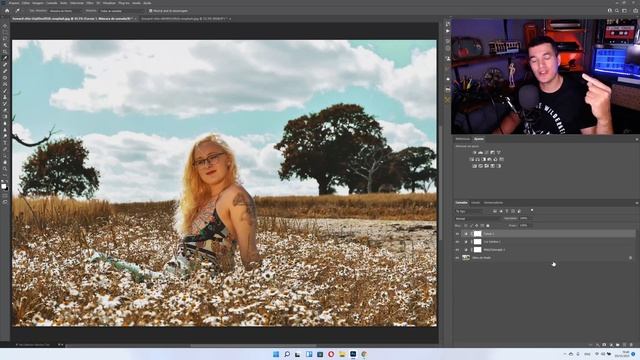Open the Preench. fill value dropdown
This screenshot has width=640, height=360.
click(526, 225)
